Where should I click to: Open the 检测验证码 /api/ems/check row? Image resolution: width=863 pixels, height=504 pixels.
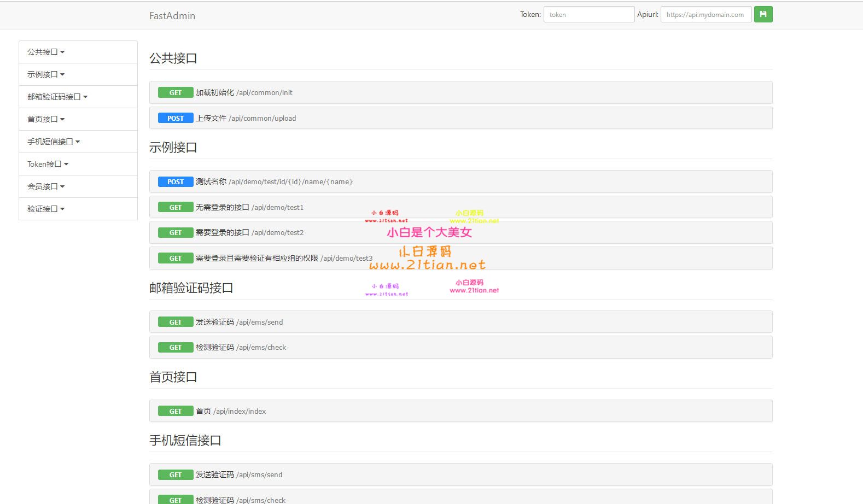point(460,347)
